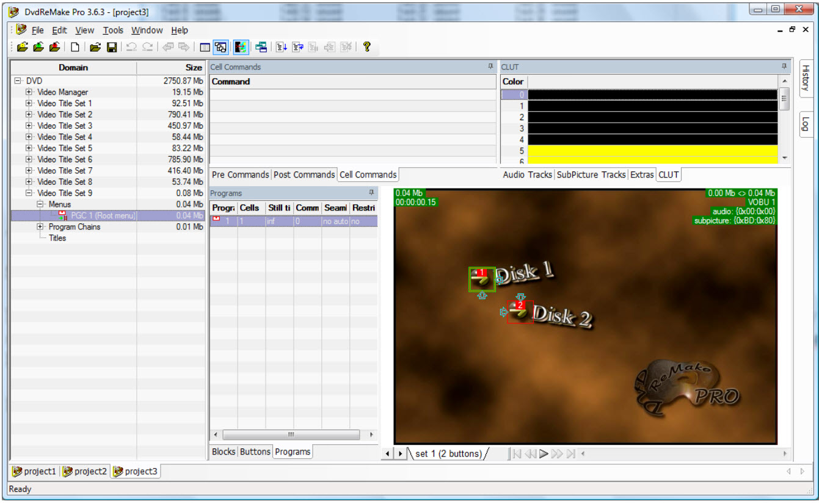Click the CLUT list scroll-down arrow
Image resolution: width=819 pixels, height=504 pixels.
pos(784,157)
